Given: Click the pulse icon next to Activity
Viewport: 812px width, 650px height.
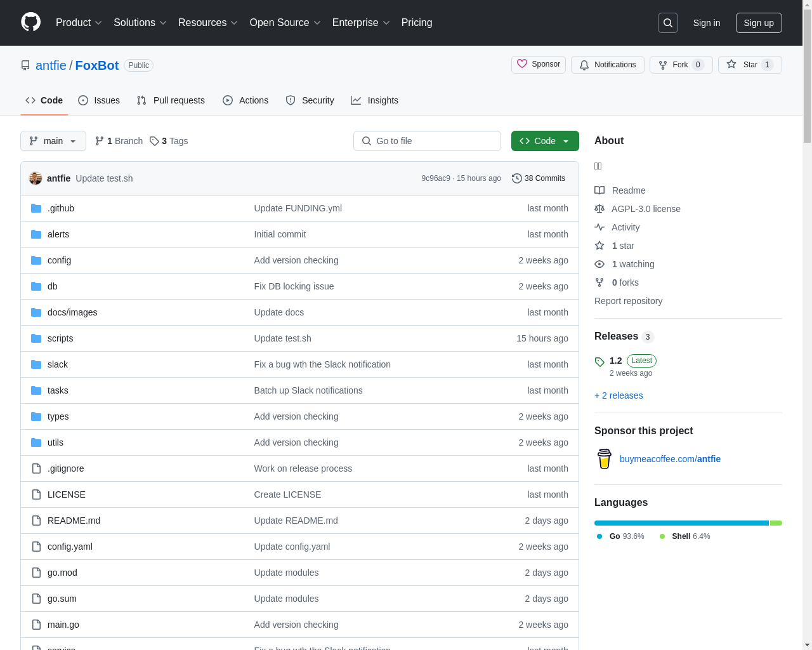Looking at the screenshot, I should [599, 227].
